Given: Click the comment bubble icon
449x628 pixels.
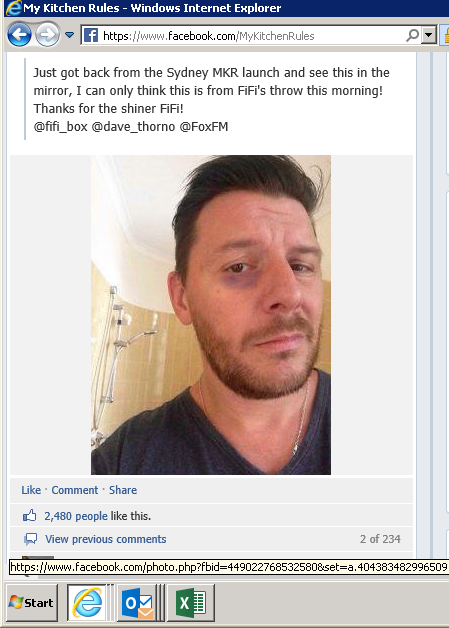Looking at the screenshot, I should point(30,539).
